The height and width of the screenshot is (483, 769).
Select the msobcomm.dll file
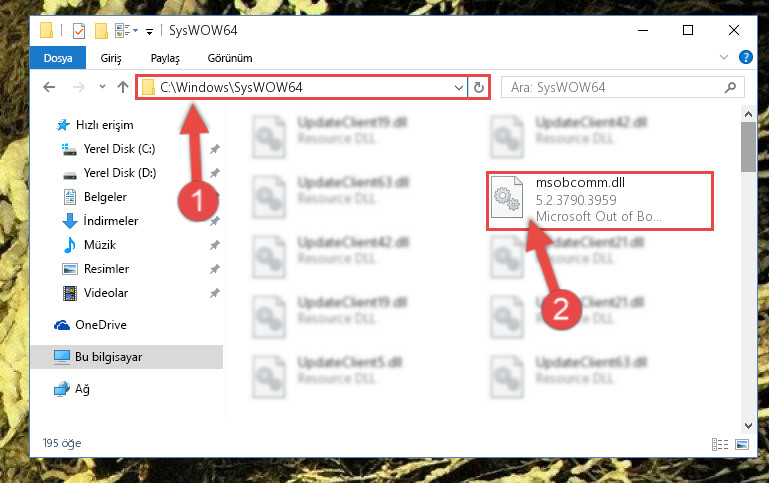click(x=600, y=201)
